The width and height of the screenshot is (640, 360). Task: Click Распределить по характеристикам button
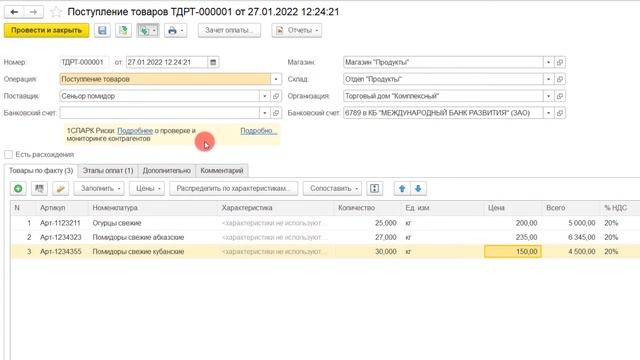point(233,189)
